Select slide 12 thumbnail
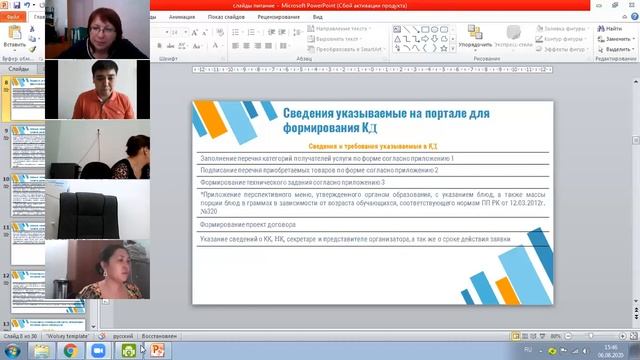Screen dimensions: 640x360 click(48, 292)
